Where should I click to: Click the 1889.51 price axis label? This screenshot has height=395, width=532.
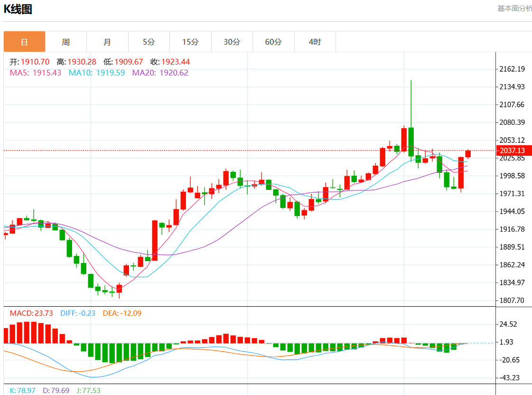(x=512, y=247)
